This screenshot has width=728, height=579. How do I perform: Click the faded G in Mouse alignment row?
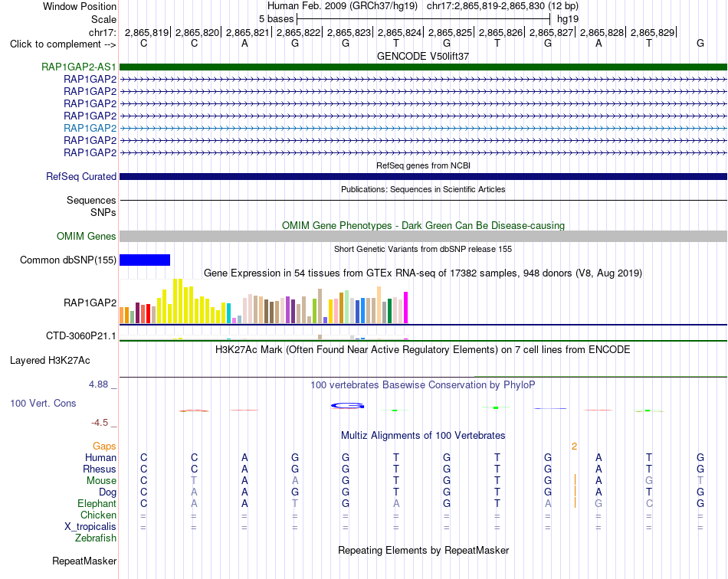[649, 481]
